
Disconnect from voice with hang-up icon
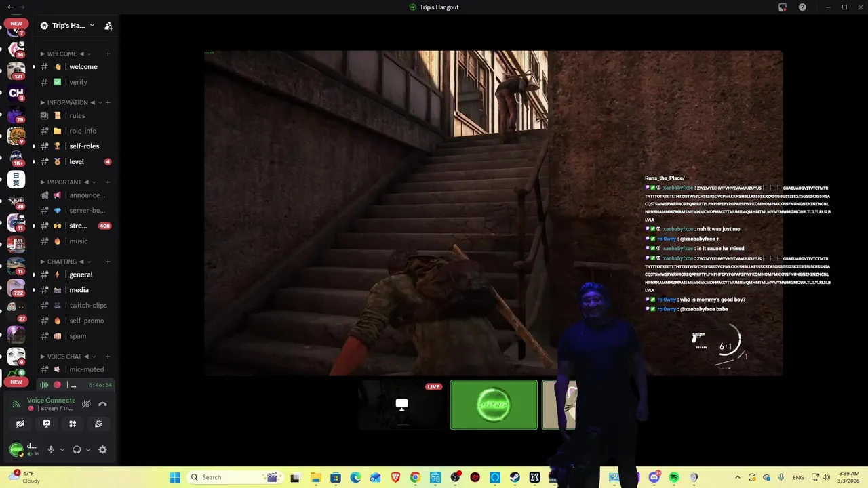pyautogui.click(x=102, y=404)
